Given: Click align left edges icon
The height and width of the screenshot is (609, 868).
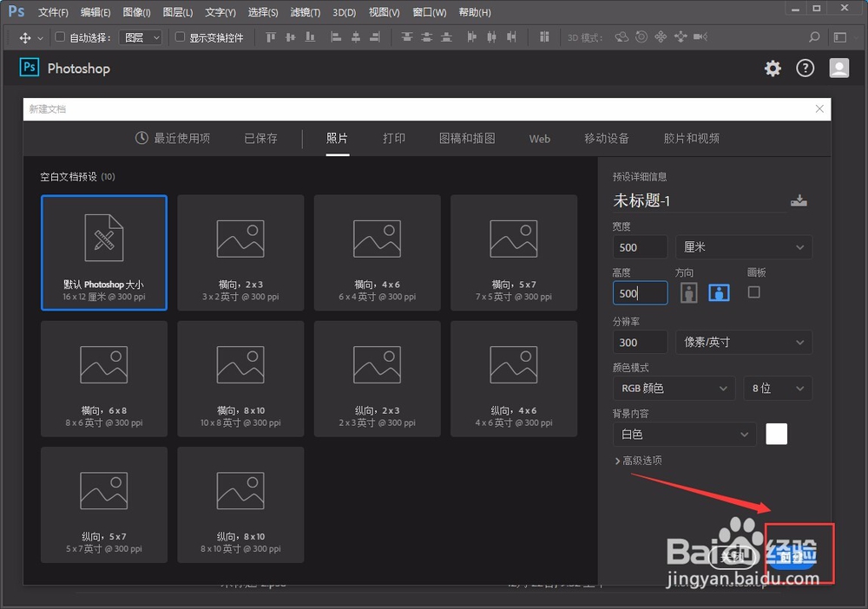Looking at the screenshot, I should 335,37.
